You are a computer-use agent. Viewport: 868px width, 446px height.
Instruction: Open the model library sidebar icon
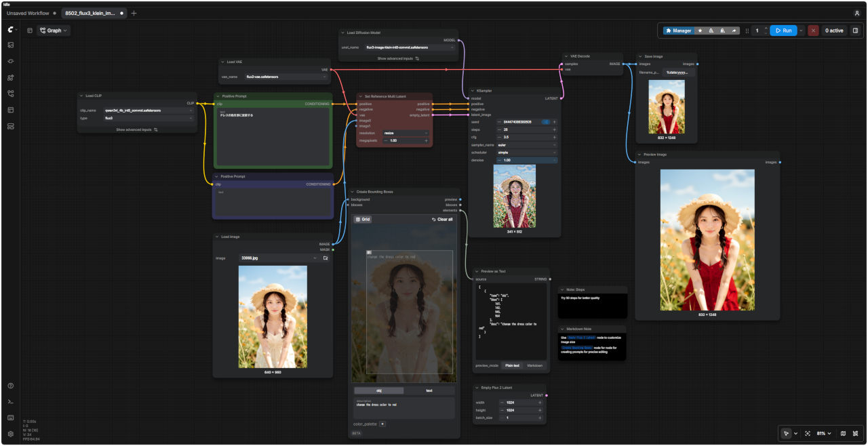coord(11,77)
